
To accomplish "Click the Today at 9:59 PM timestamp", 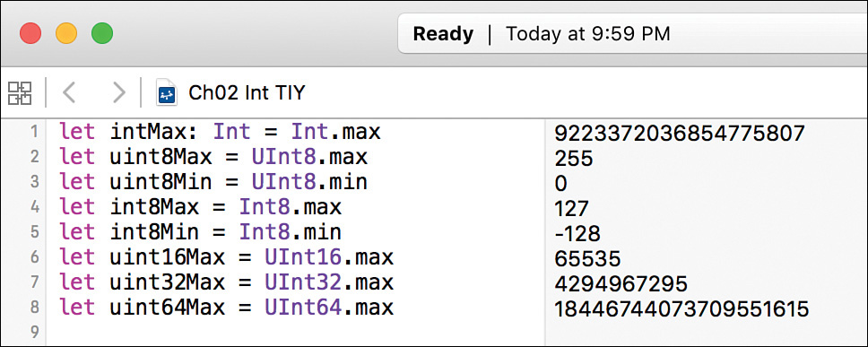I will [588, 34].
